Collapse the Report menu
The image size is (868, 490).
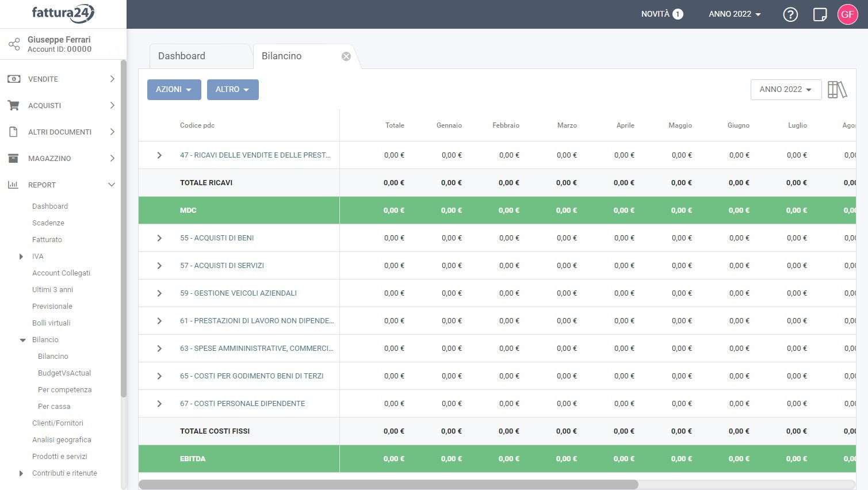(x=112, y=185)
